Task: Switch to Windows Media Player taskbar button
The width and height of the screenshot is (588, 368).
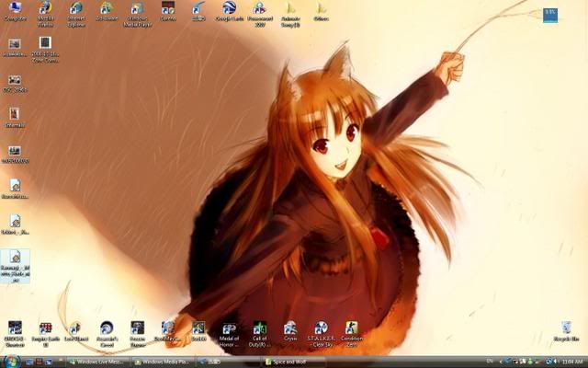Action: click(x=164, y=362)
